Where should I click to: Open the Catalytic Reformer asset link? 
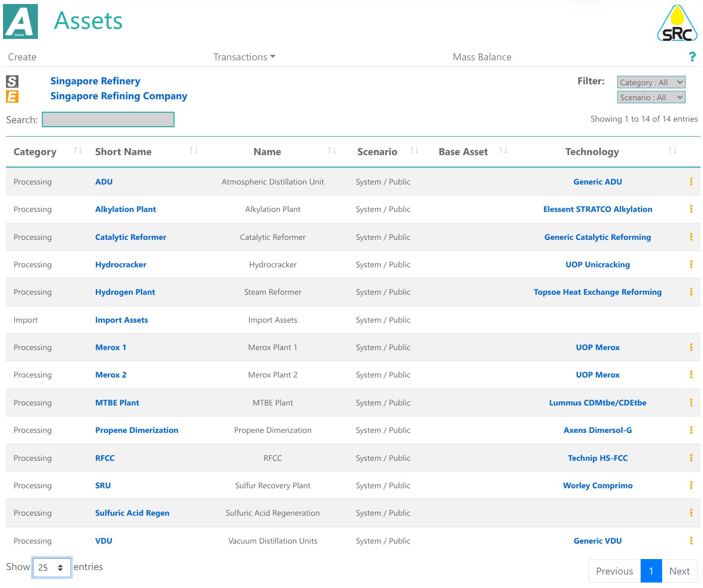pos(131,237)
